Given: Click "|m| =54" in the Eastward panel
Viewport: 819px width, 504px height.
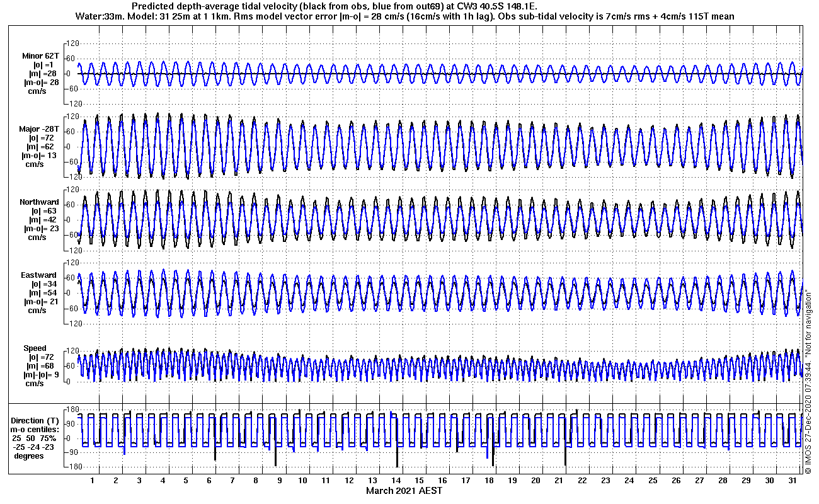Looking at the screenshot, I should coord(43,293).
